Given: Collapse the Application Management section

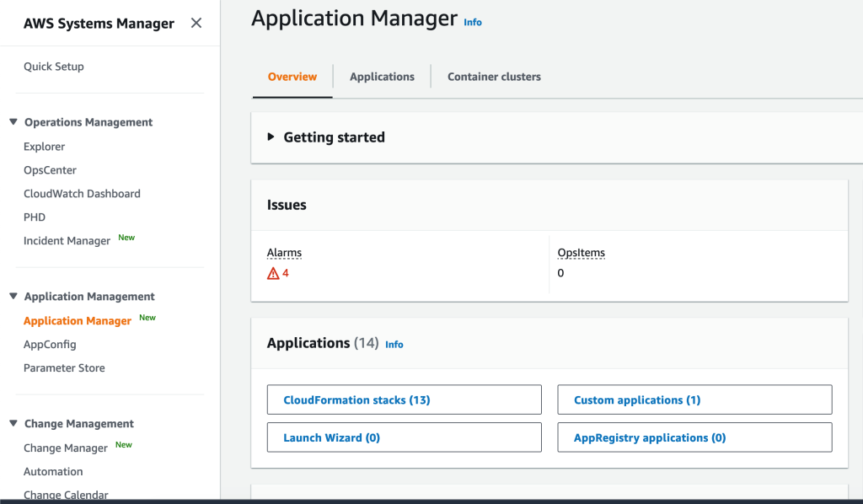Looking at the screenshot, I should [13, 296].
